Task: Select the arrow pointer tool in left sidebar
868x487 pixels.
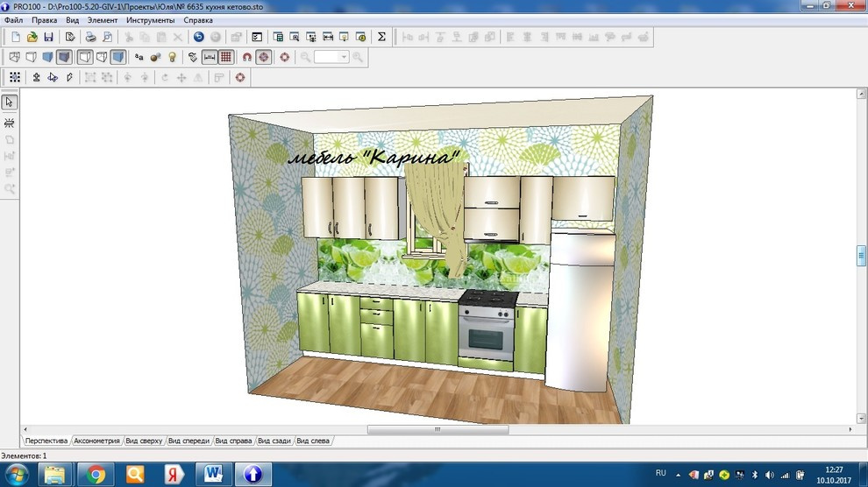Action: [x=10, y=102]
